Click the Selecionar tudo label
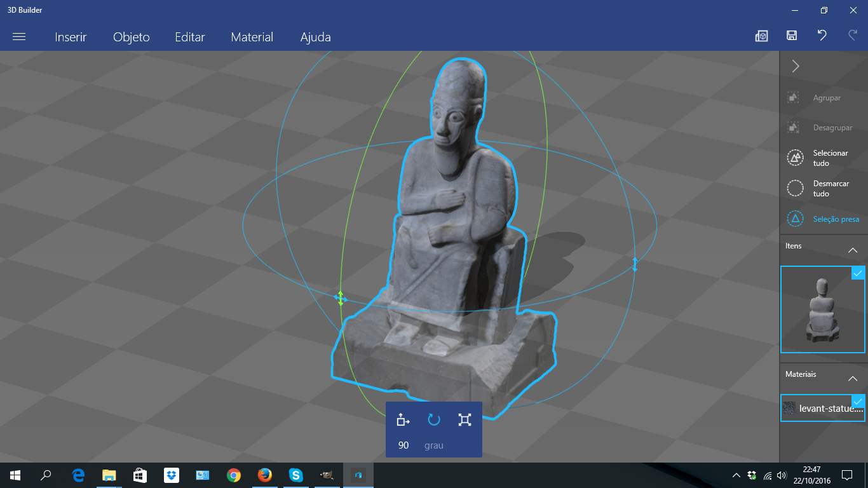The image size is (868, 488). 831,158
